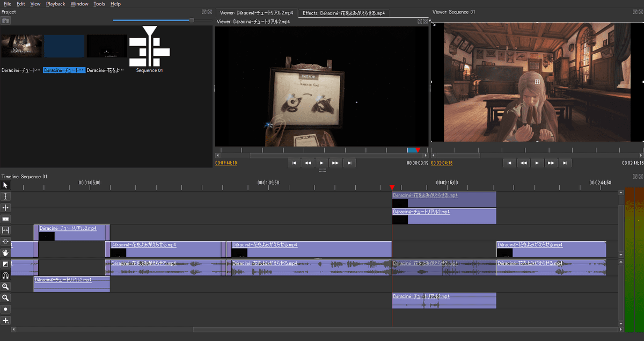Open the Tools menu
Image resolution: width=644 pixels, height=341 pixels.
[99, 4]
